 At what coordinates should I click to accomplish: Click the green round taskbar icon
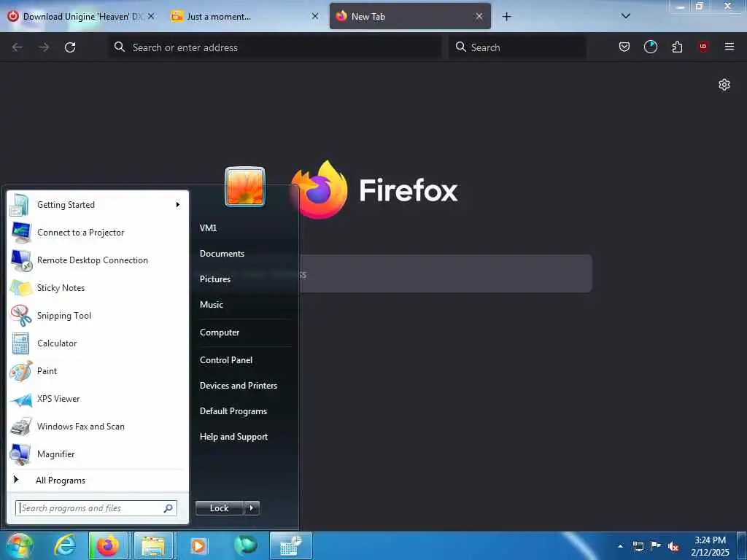point(245,545)
